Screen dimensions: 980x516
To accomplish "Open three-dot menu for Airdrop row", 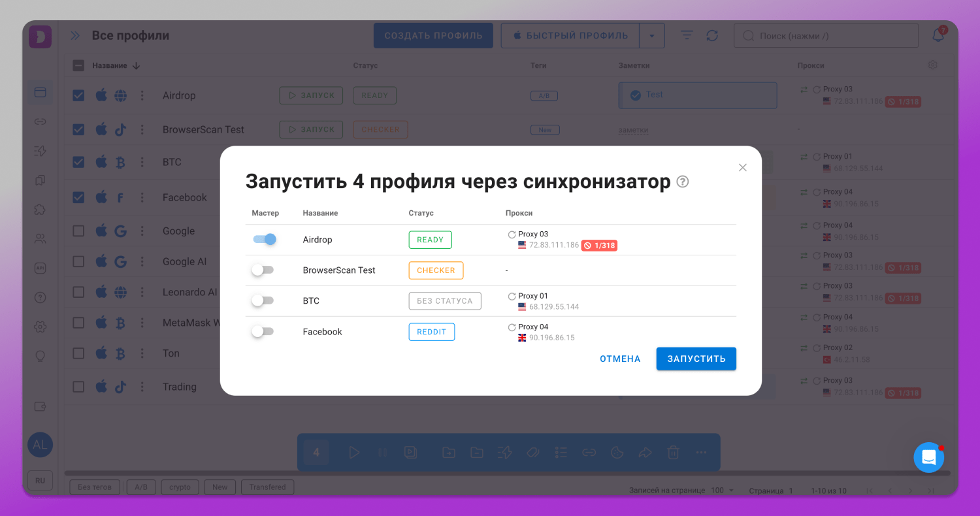I will coord(142,95).
